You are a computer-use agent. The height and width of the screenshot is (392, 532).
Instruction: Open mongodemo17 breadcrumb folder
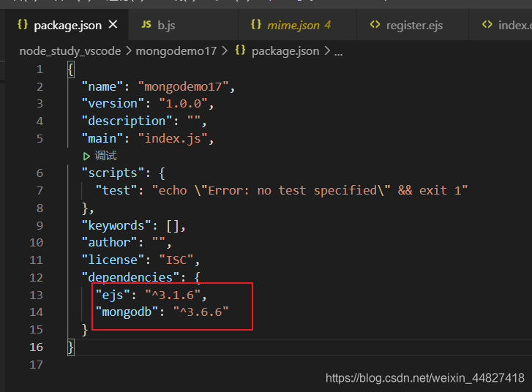[176, 51]
